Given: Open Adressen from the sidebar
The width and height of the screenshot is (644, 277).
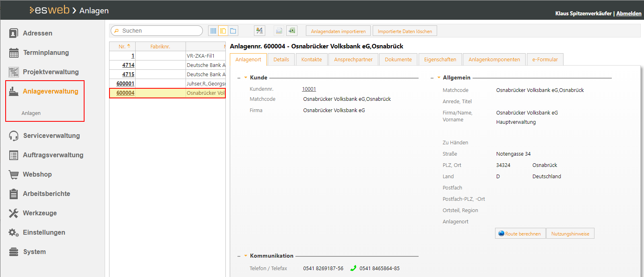Looking at the screenshot, I should pos(37,33).
